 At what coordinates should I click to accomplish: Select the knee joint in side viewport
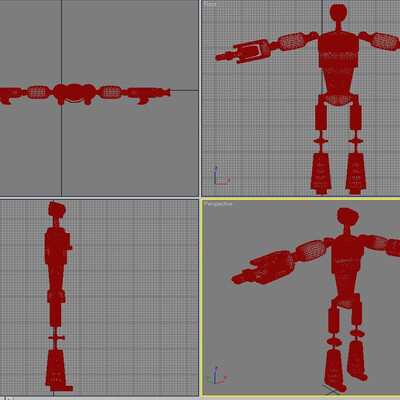(56, 338)
